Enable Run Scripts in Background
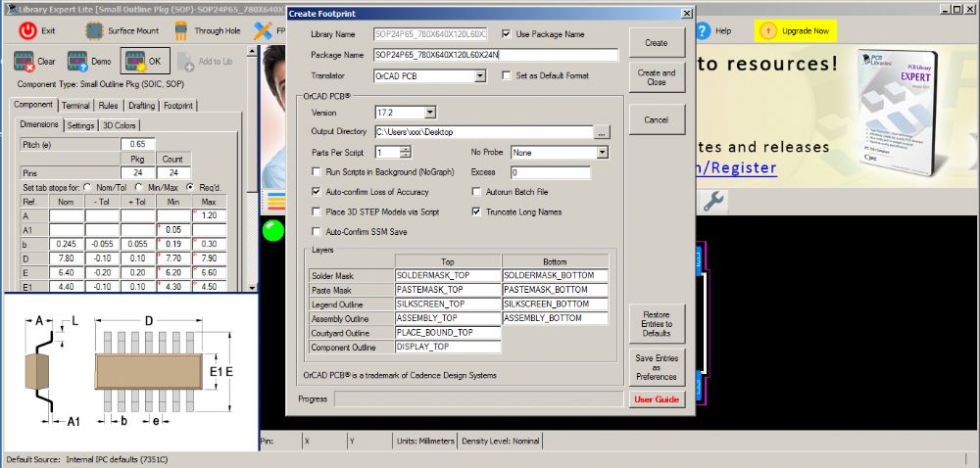 (317, 171)
